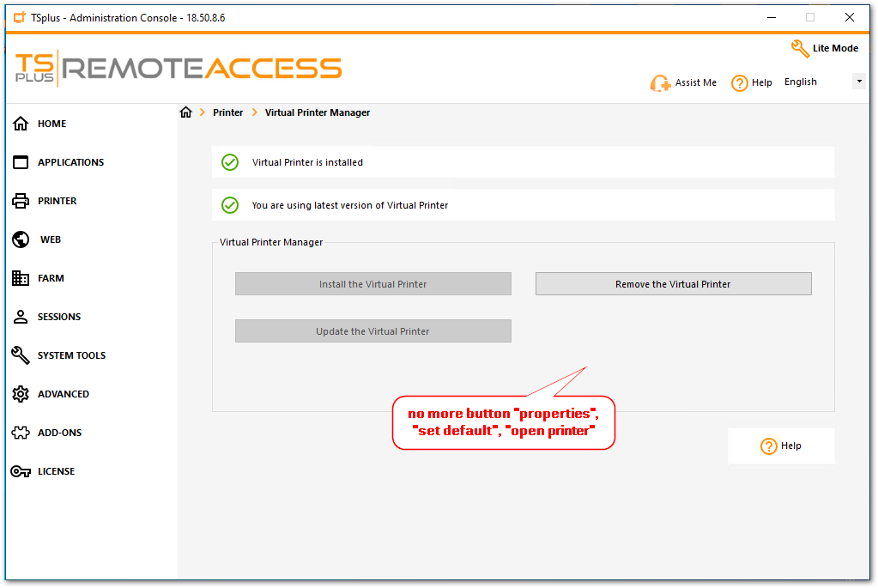This screenshot has height=588, width=878.
Task: Go to Printer in breadcrumb path
Action: click(227, 112)
